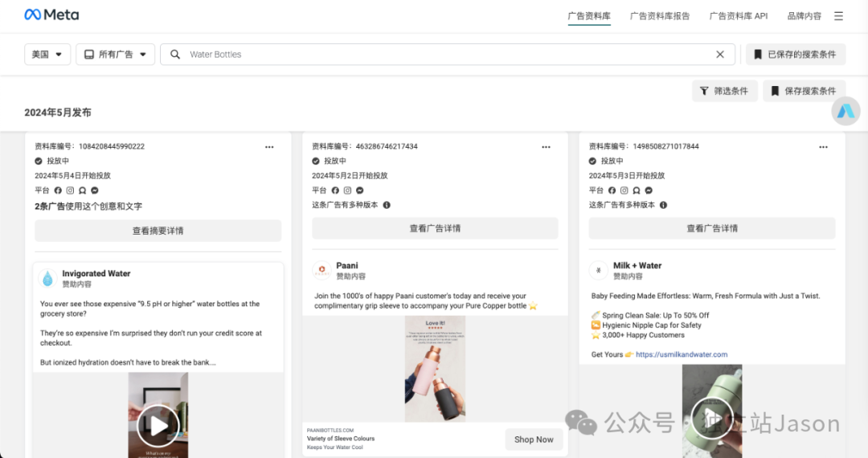The width and height of the screenshot is (868, 458).
Task: Click Instagram platform icon in Milk + Water card
Action: tap(624, 190)
